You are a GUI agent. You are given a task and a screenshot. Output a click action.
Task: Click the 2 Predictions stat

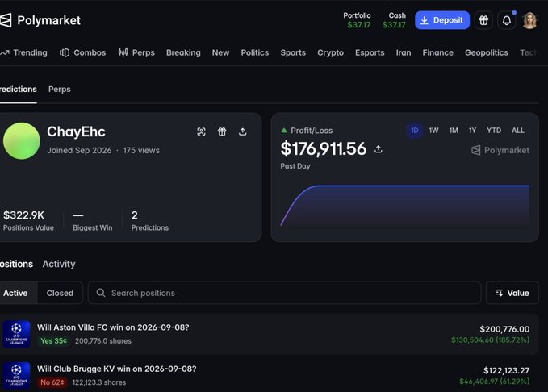pos(150,220)
